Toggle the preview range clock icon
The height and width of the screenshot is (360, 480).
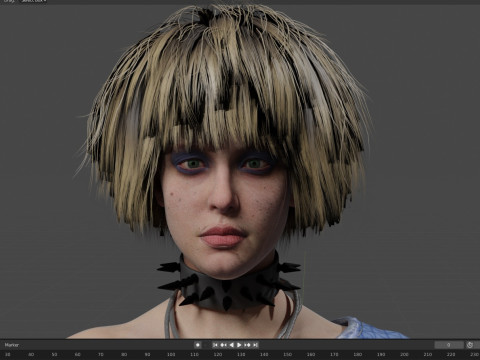pos(470,345)
